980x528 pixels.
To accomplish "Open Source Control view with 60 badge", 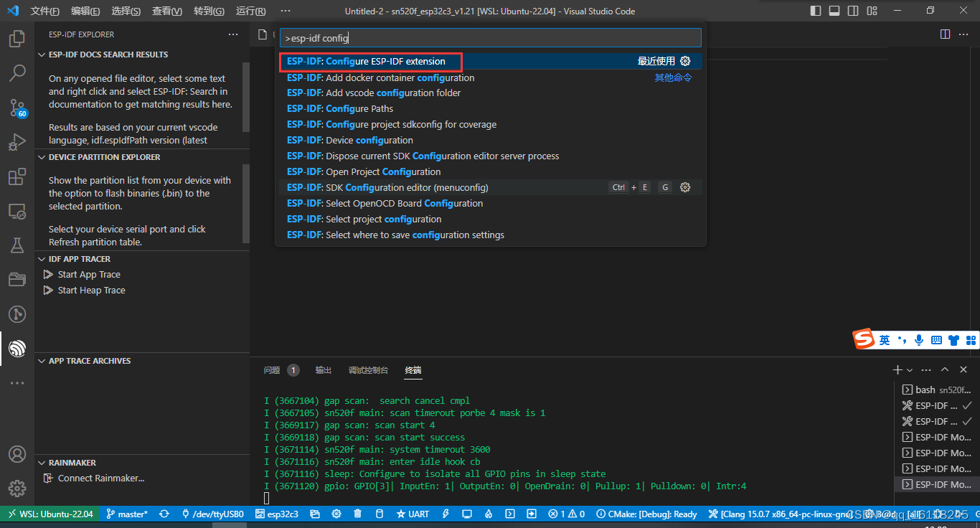I will 17,108.
